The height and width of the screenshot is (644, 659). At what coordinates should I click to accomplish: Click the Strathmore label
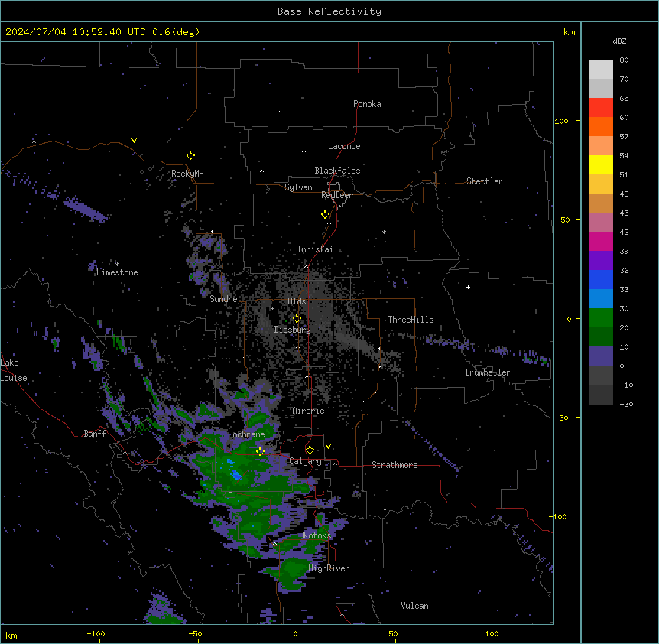coord(394,465)
